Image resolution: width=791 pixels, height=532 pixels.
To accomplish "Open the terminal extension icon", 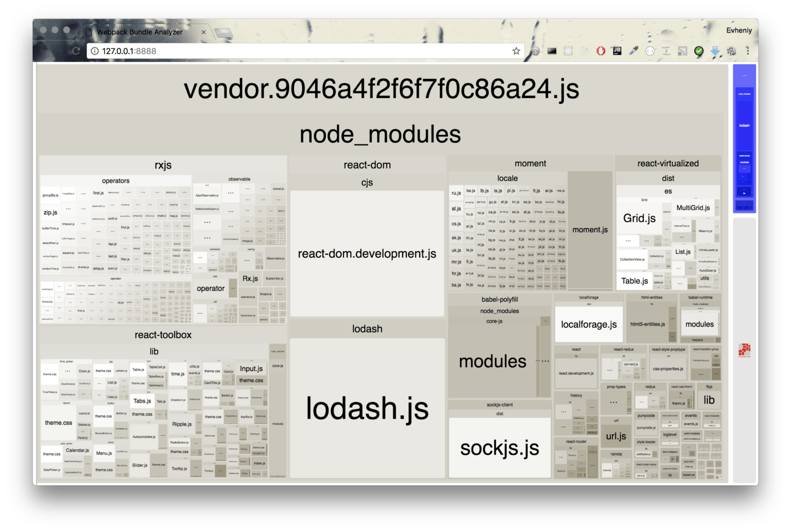I will click(x=552, y=51).
